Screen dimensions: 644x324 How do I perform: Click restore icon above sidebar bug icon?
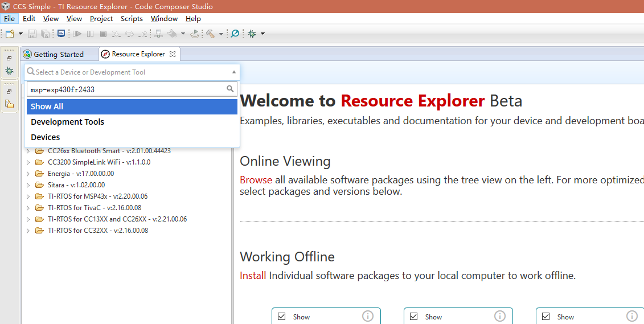(x=9, y=58)
